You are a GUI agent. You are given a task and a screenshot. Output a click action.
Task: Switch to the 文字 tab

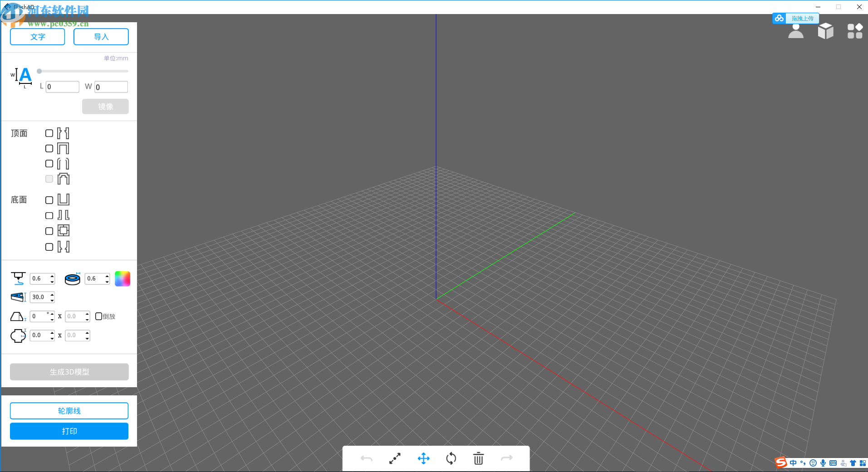[37, 37]
